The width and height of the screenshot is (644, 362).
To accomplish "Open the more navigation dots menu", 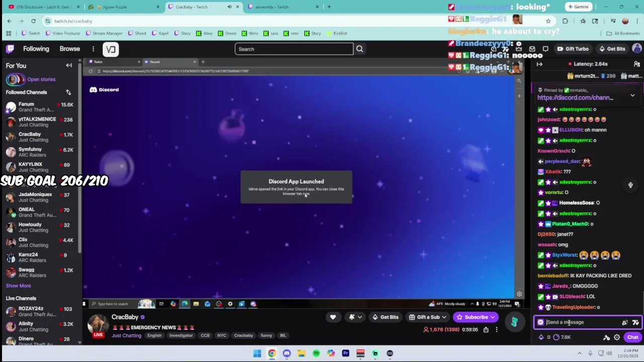I will click(x=93, y=49).
